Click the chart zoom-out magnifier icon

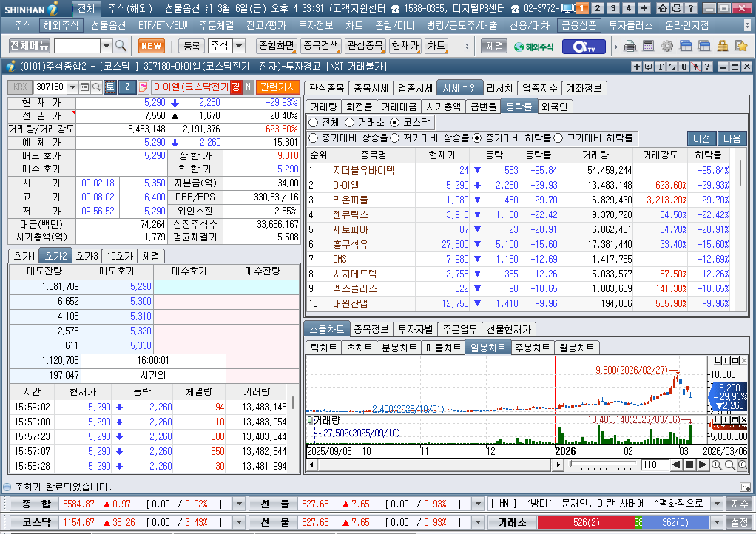click(729, 465)
